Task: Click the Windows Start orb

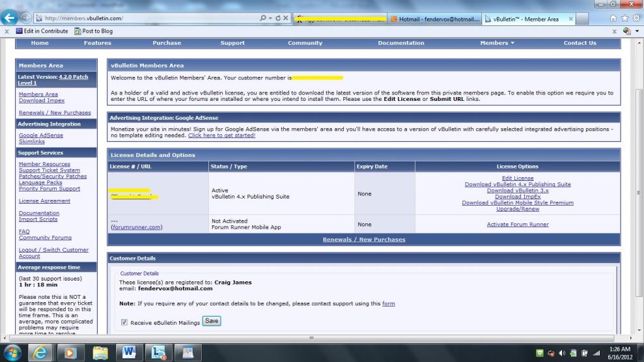Action: click(12, 352)
